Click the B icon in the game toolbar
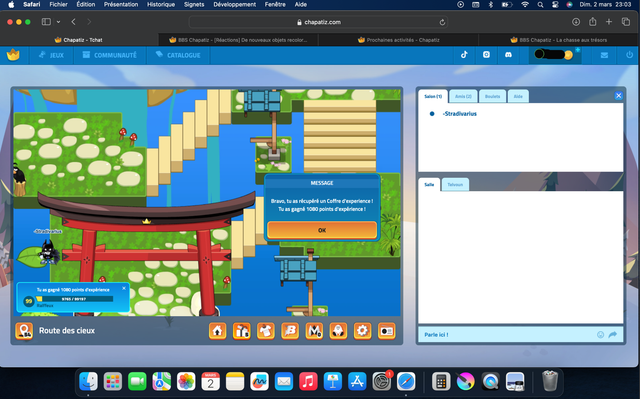Viewport: 640px width, 399px height. pyautogui.click(x=290, y=331)
